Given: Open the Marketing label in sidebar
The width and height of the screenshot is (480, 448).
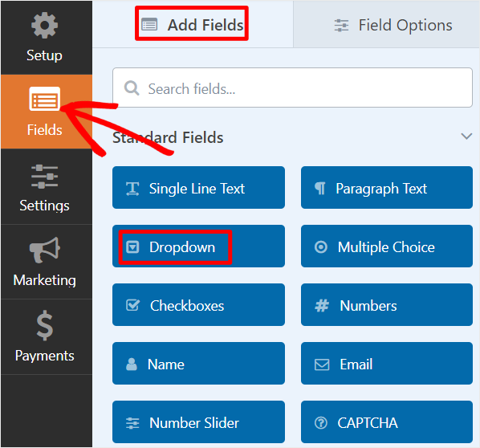Looking at the screenshot, I should 45,280.
